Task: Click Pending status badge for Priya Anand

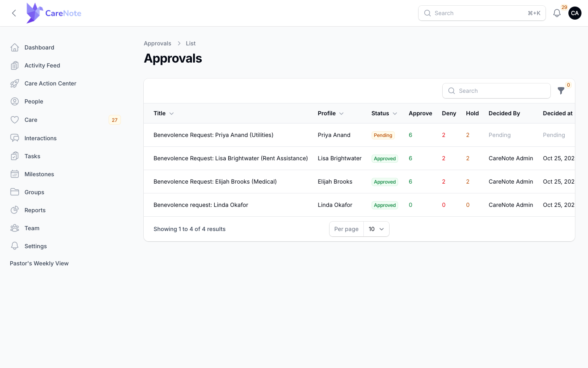Action: click(383, 135)
